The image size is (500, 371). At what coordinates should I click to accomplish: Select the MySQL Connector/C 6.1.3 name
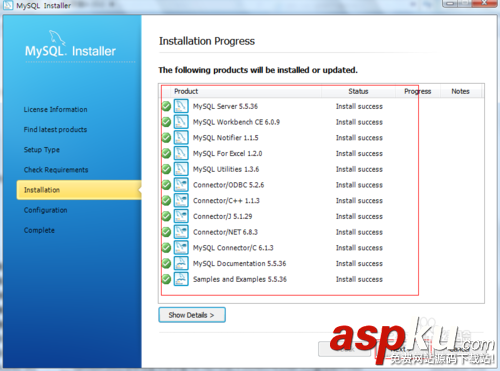233,248
